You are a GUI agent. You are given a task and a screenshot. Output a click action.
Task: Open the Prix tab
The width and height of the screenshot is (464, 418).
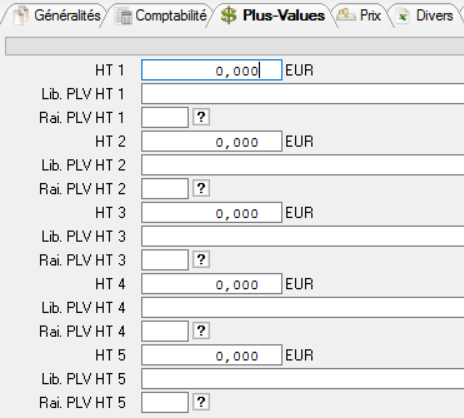click(359, 15)
